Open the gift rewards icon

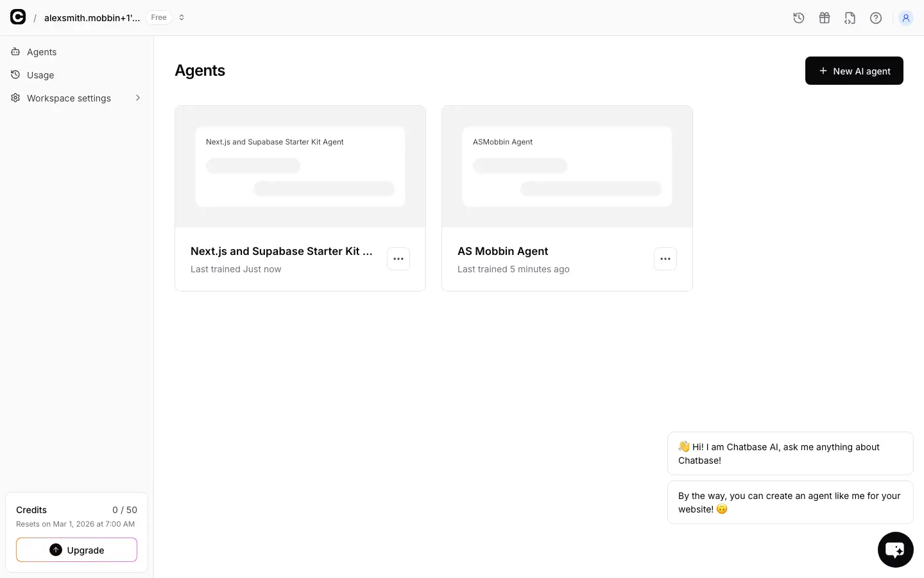pyautogui.click(x=825, y=18)
